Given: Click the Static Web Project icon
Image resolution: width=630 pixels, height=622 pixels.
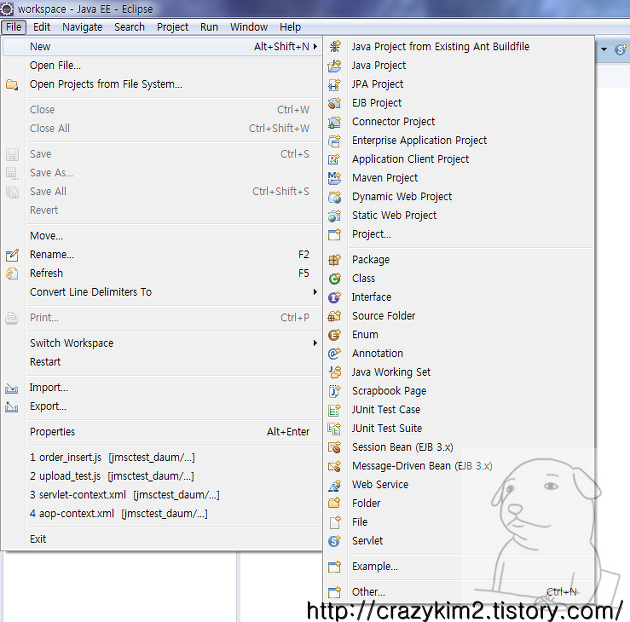Looking at the screenshot, I should click(x=334, y=216).
